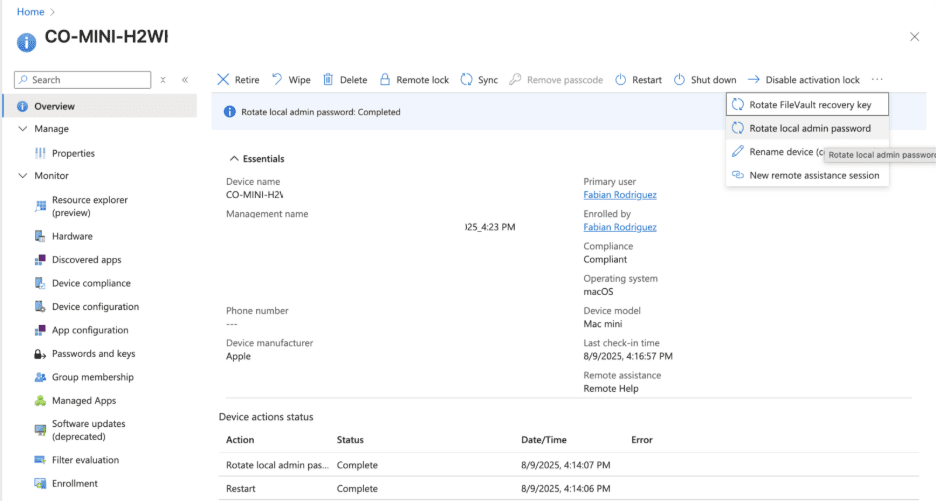Open the more actions ellipsis menu
Screen dimensions: 936x501
[x=877, y=80]
